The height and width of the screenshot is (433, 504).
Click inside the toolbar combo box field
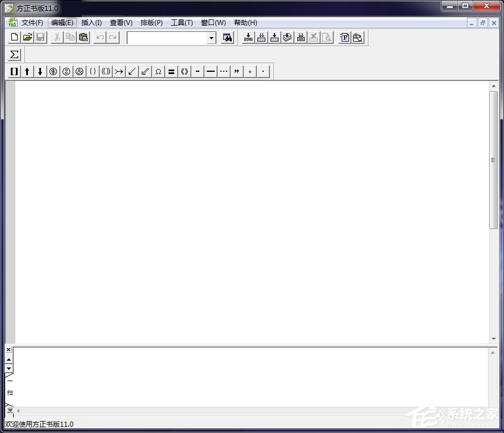pos(167,38)
